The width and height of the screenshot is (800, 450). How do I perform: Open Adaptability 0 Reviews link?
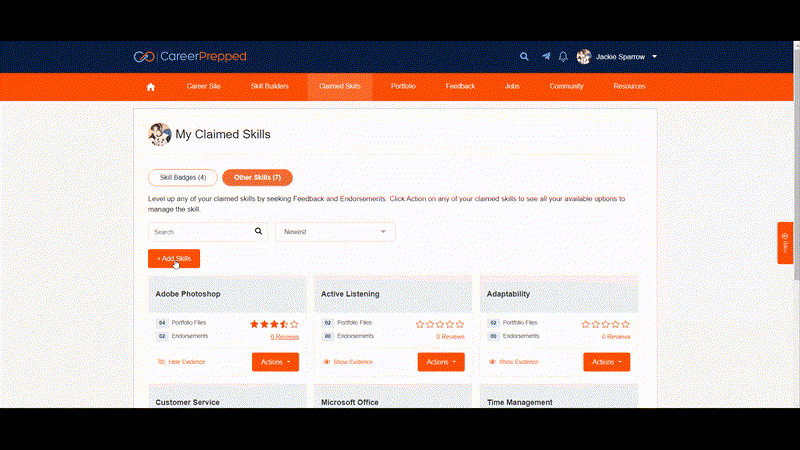point(616,337)
